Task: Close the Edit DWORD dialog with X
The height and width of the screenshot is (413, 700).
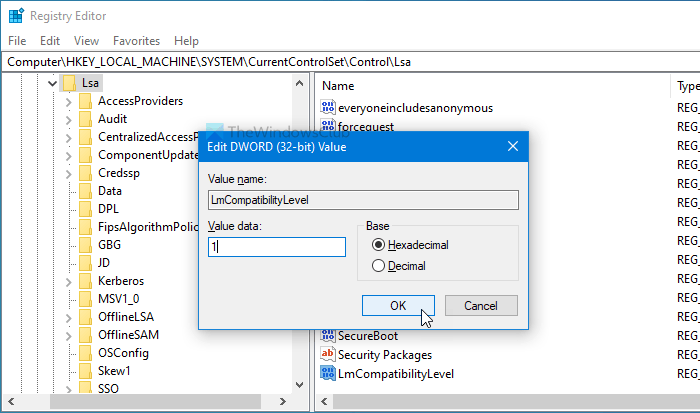Action: 513,146
